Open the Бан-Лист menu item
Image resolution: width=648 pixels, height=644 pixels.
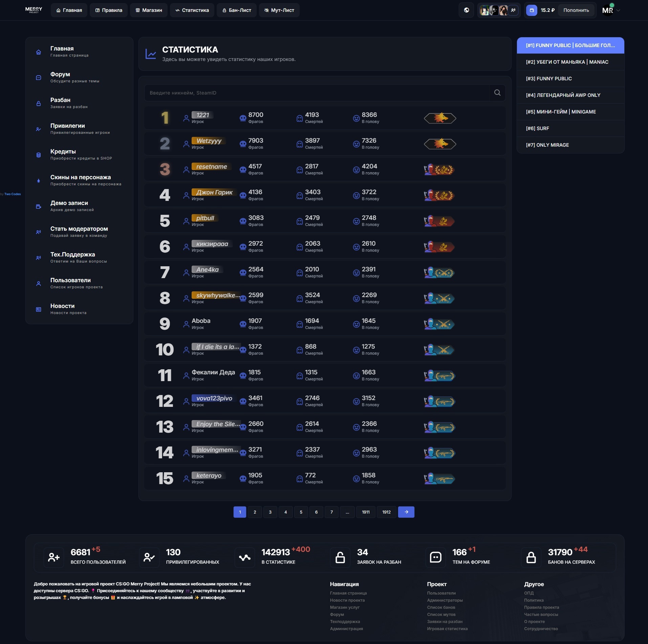[x=237, y=10]
